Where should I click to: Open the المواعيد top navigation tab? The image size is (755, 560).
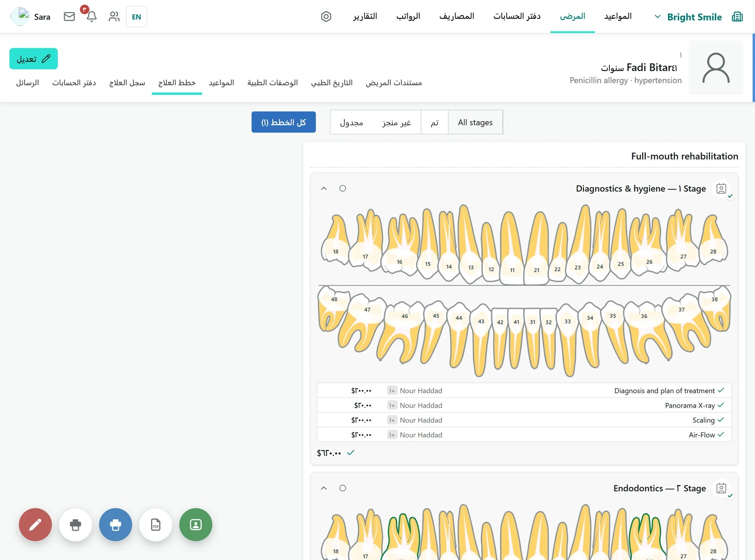[x=618, y=16]
